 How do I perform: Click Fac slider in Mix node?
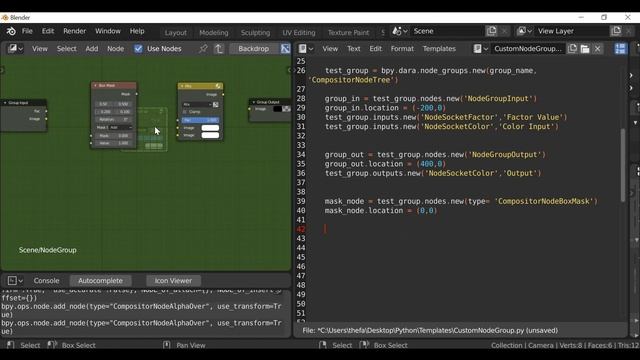(200, 120)
